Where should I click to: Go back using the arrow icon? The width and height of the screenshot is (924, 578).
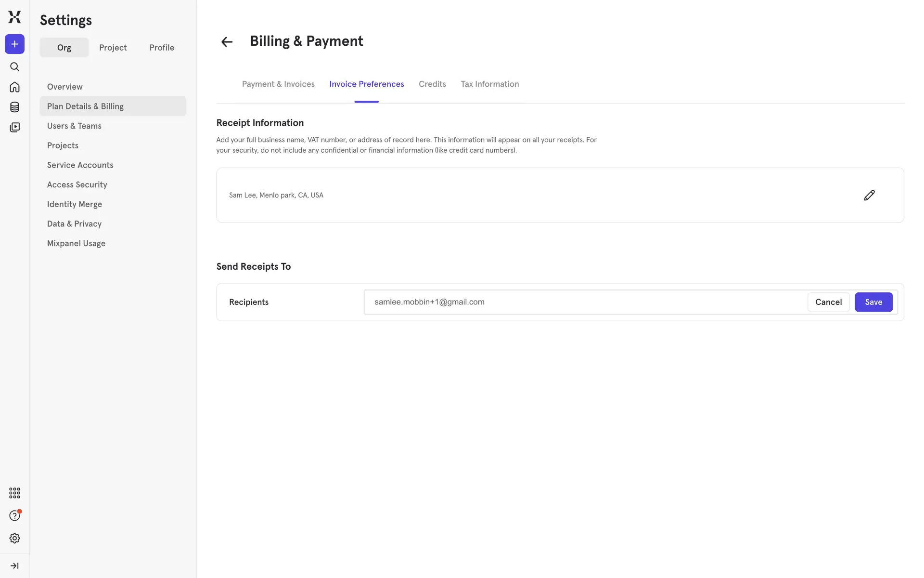(x=227, y=42)
